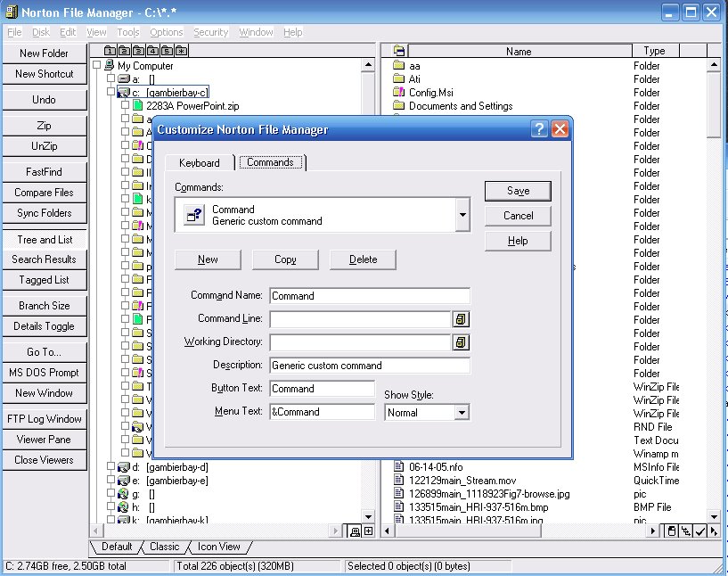Image resolution: width=728 pixels, height=576 pixels.
Task: Click the FastFind sidebar button
Action: pyautogui.click(x=44, y=172)
